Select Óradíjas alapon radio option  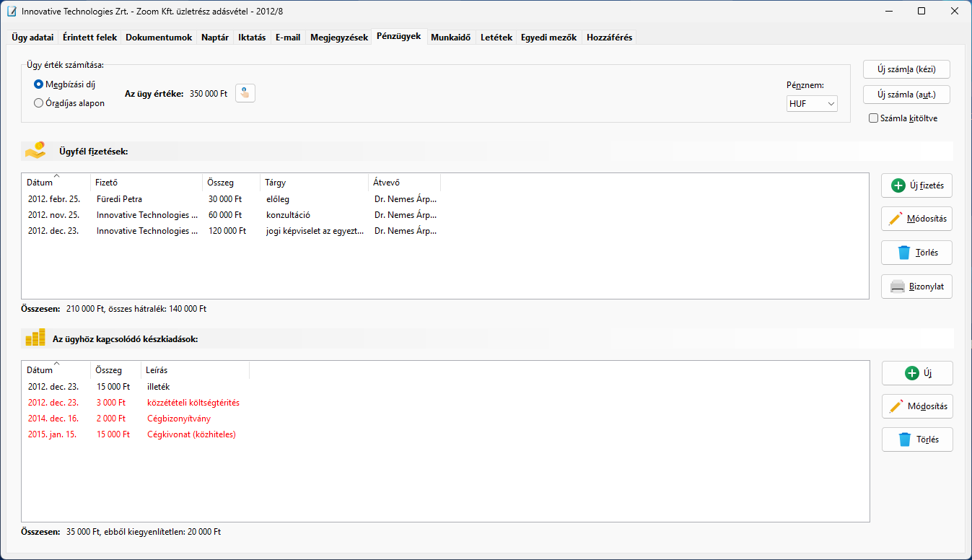click(39, 103)
